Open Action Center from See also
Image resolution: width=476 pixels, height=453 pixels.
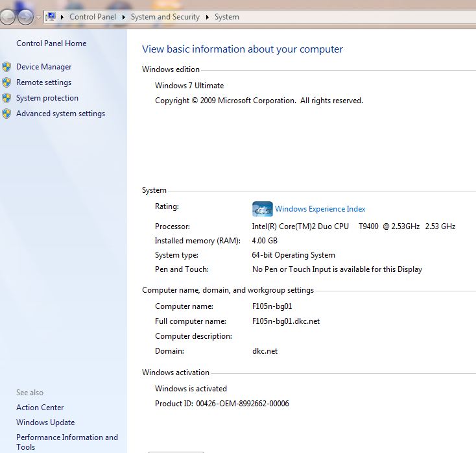point(40,408)
